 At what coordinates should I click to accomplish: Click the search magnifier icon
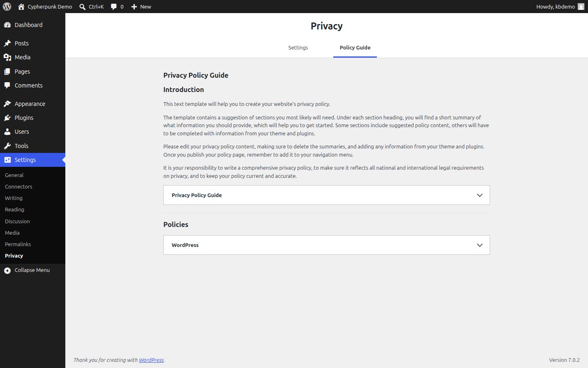point(82,7)
